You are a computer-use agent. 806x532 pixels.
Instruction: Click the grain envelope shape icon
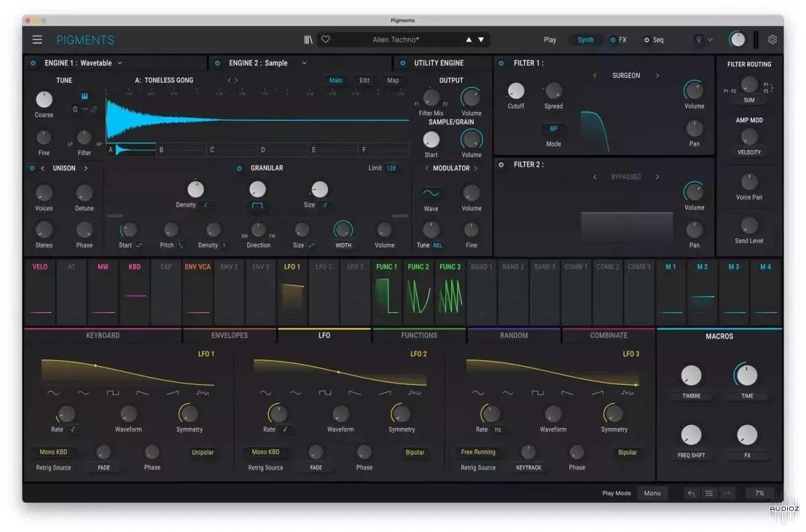[x=257, y=206]
